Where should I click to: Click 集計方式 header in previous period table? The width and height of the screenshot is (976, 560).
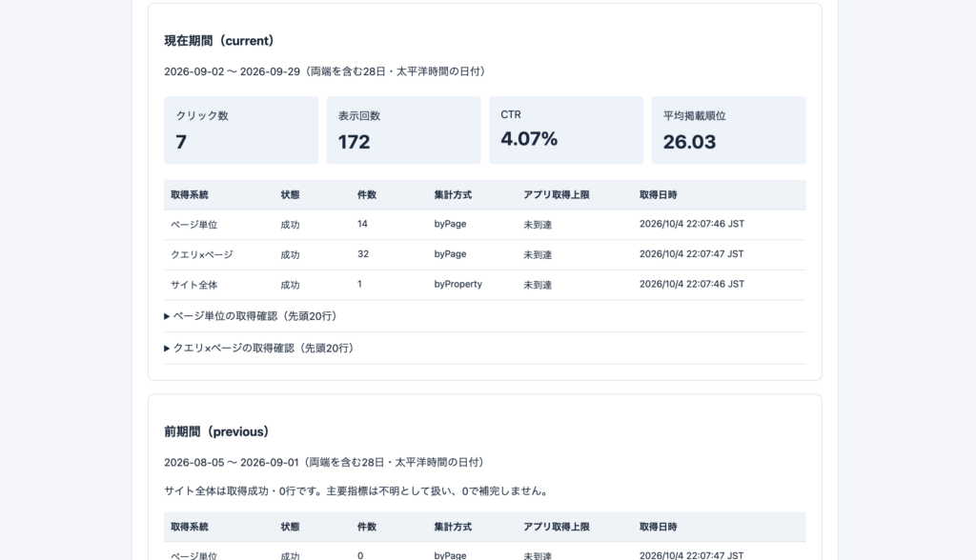(x=453, y=527)
